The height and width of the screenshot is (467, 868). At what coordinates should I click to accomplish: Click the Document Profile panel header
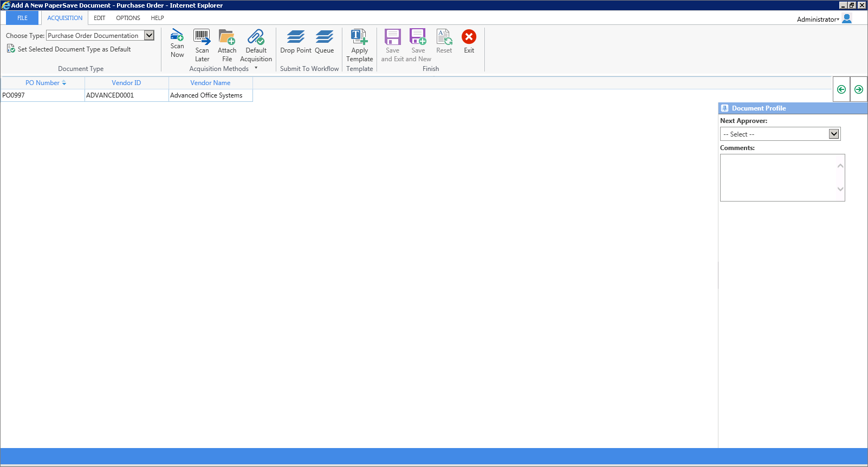point(793,108)
